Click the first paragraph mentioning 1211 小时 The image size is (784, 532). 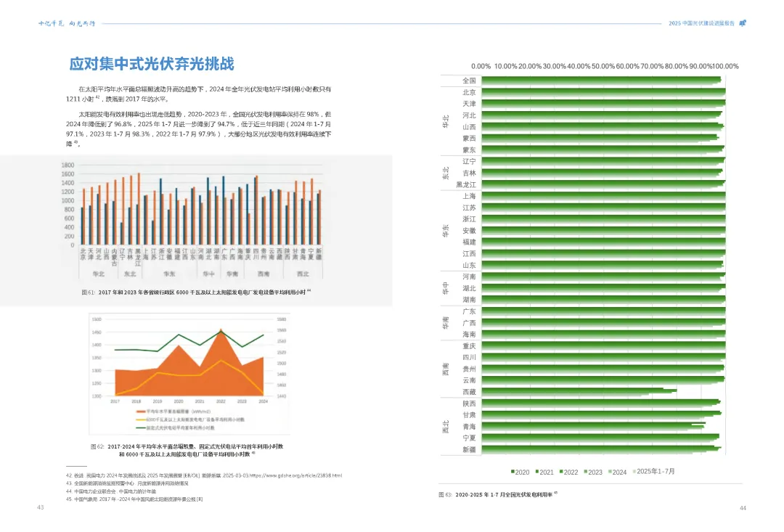[x=198, y=94]
